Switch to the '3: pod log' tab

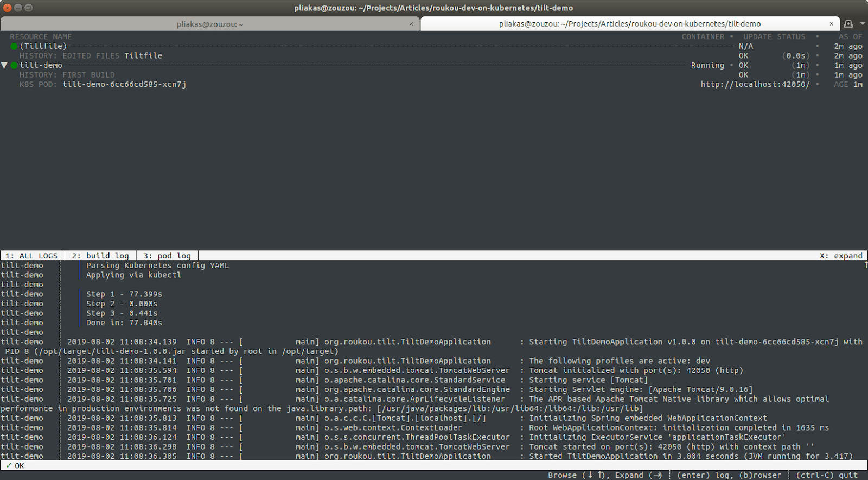coord(167,256)
